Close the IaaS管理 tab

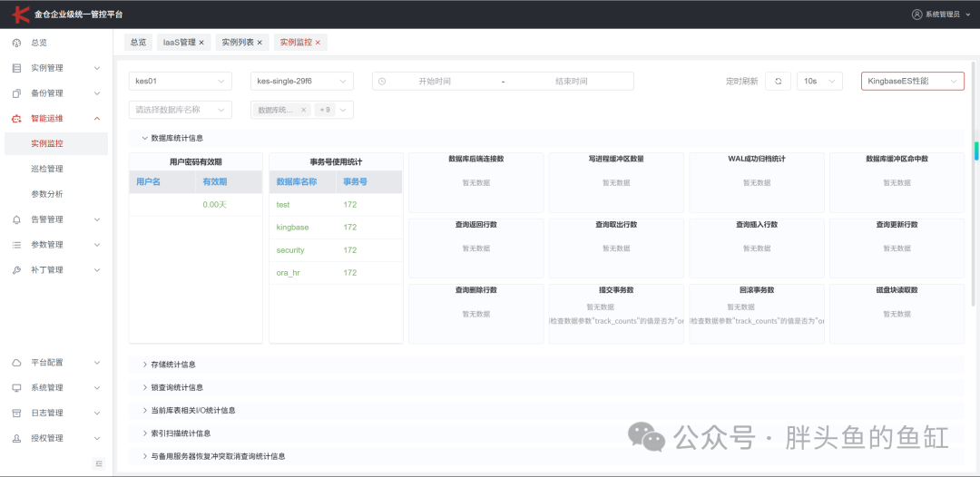(201, 43)
